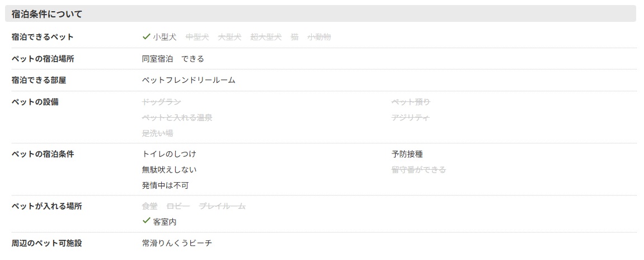Viewport: 644px width, 260px height.
Task: Click the アジリティ facility item
Action: coord(411,118)
